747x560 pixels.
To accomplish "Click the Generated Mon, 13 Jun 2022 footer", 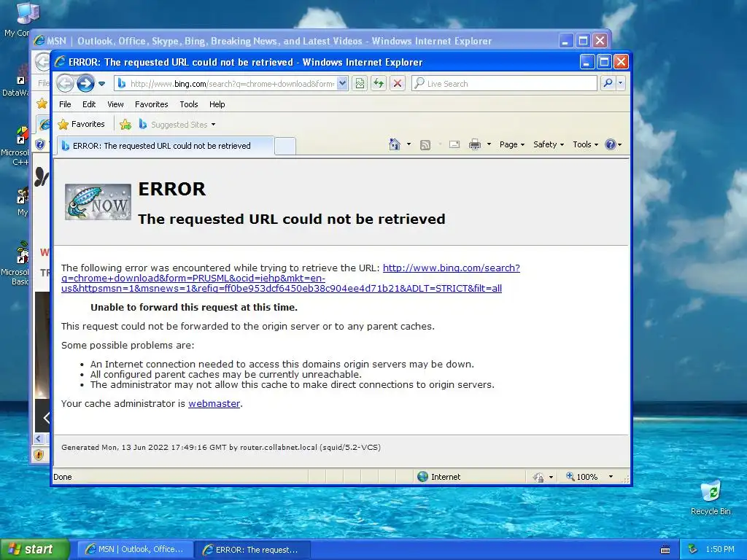I will [221, 447].
